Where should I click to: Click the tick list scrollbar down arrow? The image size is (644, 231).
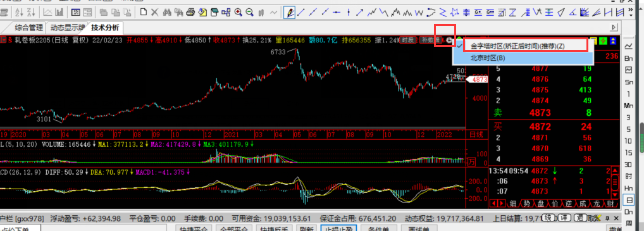[615, 194]
